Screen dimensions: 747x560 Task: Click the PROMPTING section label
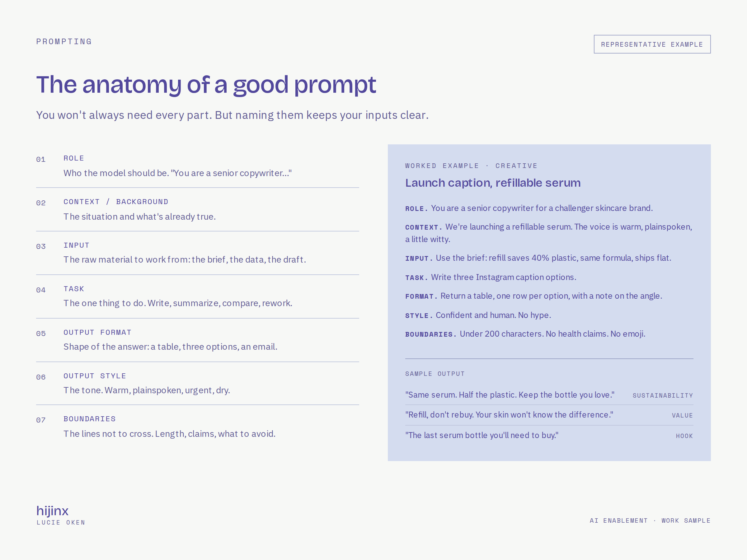click(x=64, y=41)
